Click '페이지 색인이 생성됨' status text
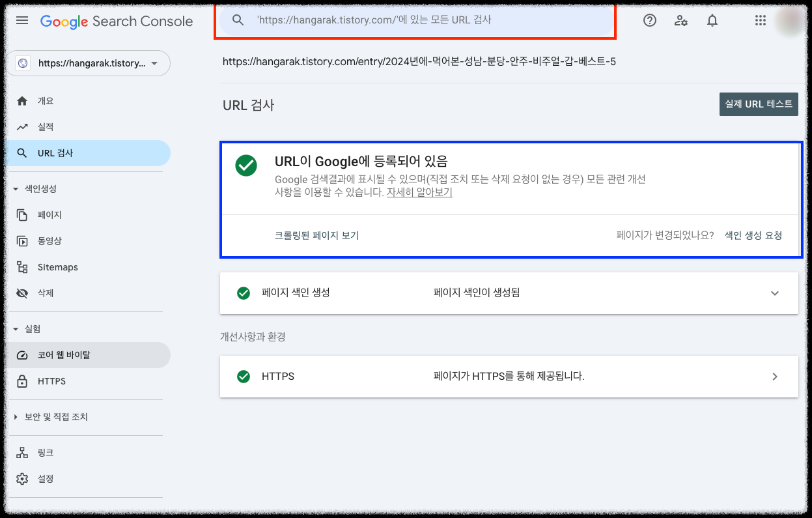 pos(477,293)
